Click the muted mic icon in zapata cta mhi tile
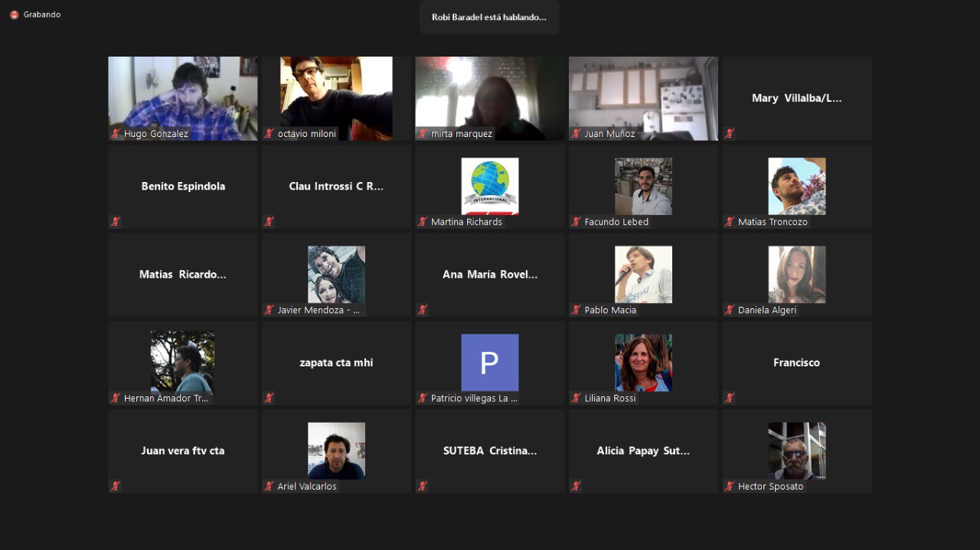The image size is (980, 550). tap(269, 398)
